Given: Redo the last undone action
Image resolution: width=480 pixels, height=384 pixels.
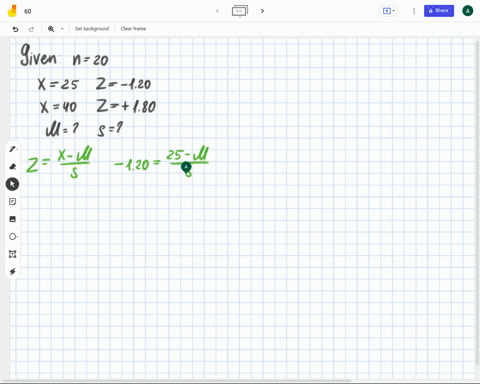Looking at the screenshot, I should click(x=31, y=29).
